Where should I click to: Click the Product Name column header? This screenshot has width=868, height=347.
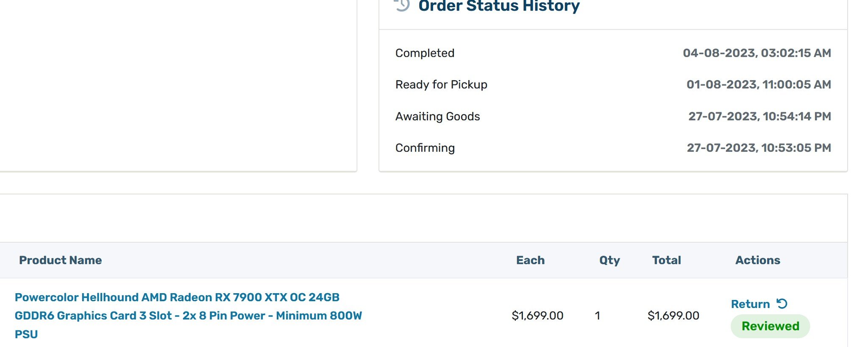pos(60,260)
